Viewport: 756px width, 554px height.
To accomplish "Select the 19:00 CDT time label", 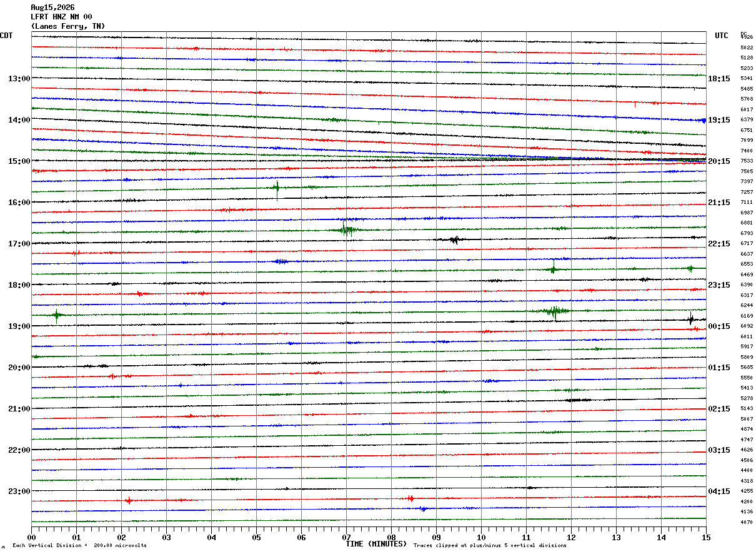I will (19, 326).
